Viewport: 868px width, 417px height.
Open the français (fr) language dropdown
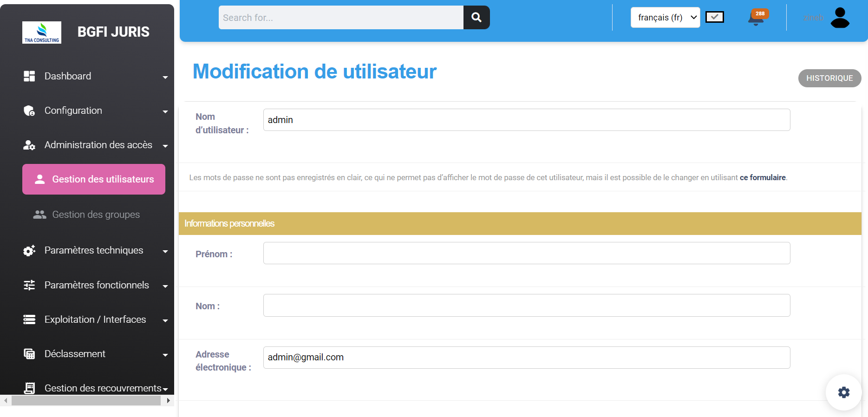665,18
